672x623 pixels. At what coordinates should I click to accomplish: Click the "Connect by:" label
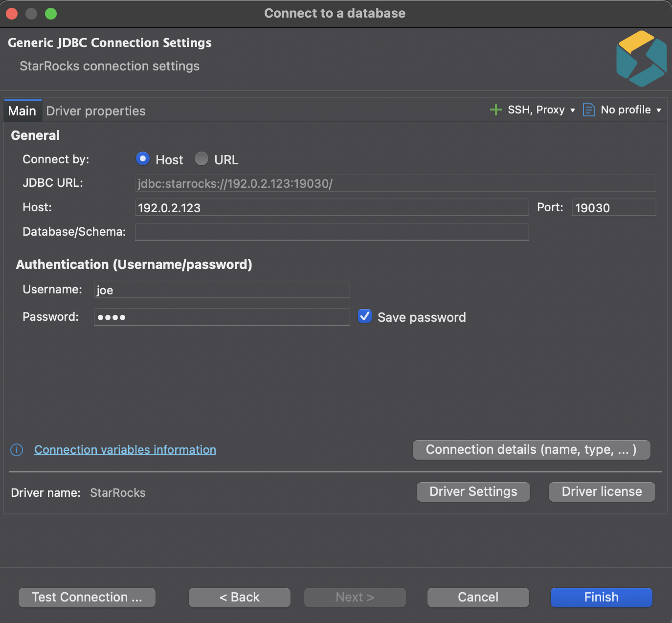(x=56, y=159)
